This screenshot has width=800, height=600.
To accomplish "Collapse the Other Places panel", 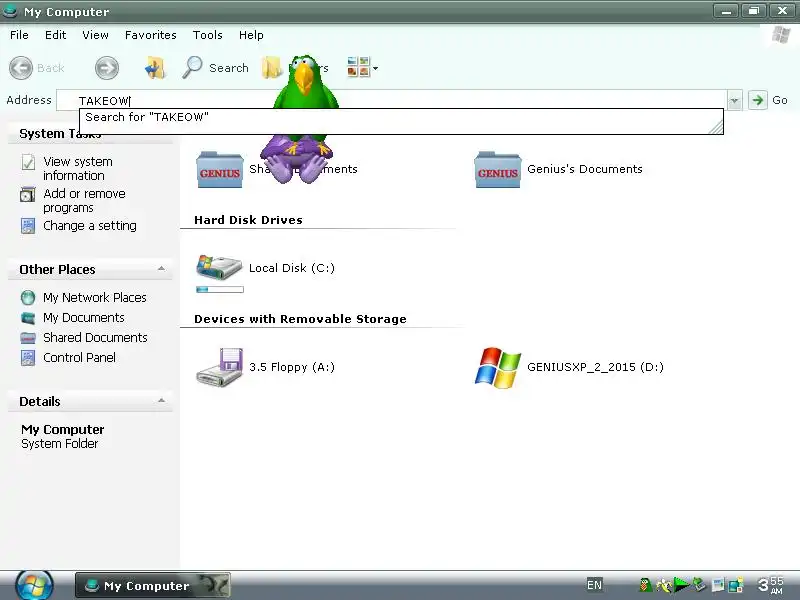I will point(161,269).
